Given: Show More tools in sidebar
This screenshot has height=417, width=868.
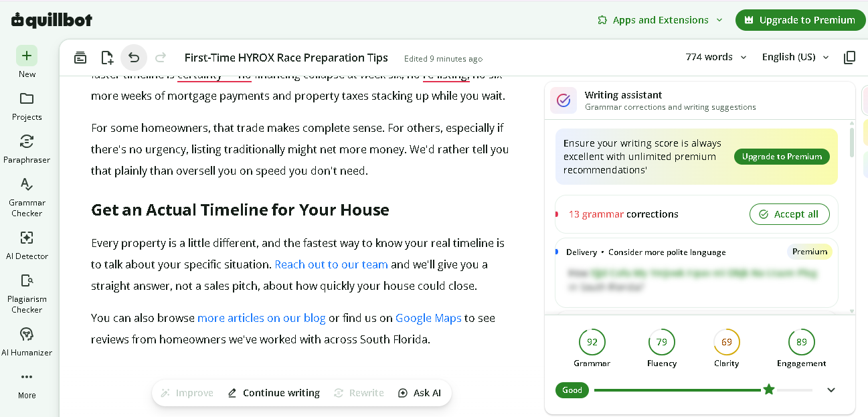Looking at the screenshot, I should [x=27, y=384].
